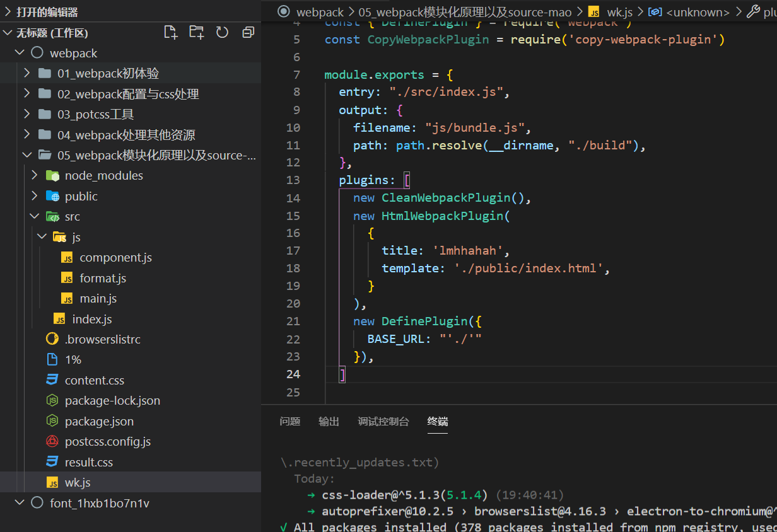Click the CSS icon beside content.css
Screen dimensions: 777x532
coord(52,380)
